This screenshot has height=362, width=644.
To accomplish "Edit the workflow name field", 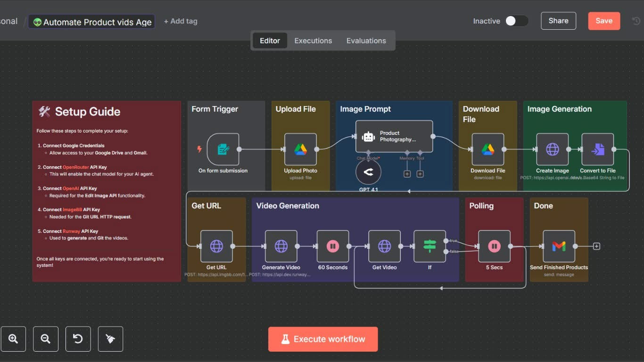I will point(91,22).
